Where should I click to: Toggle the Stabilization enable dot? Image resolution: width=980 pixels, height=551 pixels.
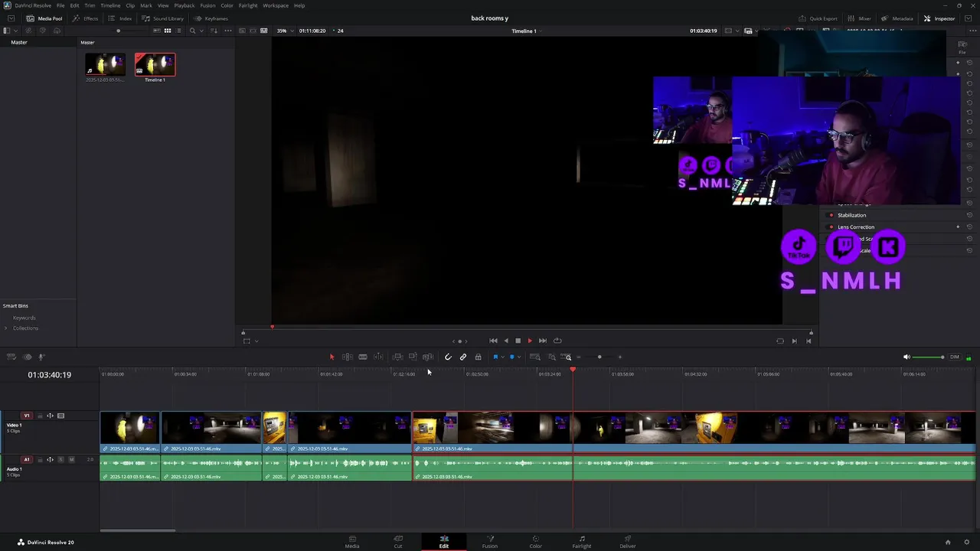coord(831,215)
